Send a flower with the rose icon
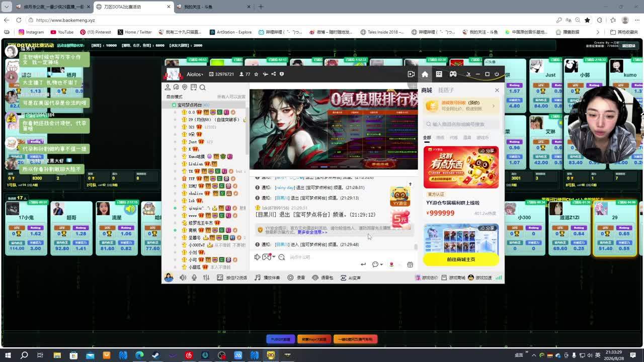The width and height of the screenshot is (644, 362). click(391, 264)
